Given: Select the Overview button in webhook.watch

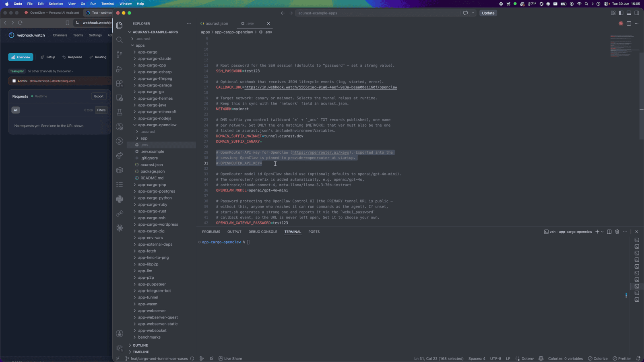Looking at the screenshot, I should [21, 57].
